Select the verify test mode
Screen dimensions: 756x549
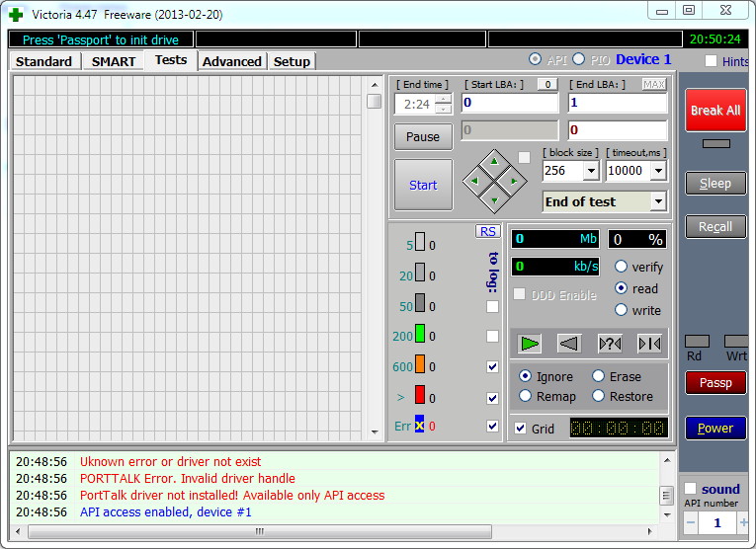pyautogui.click(x=621, y=267)
